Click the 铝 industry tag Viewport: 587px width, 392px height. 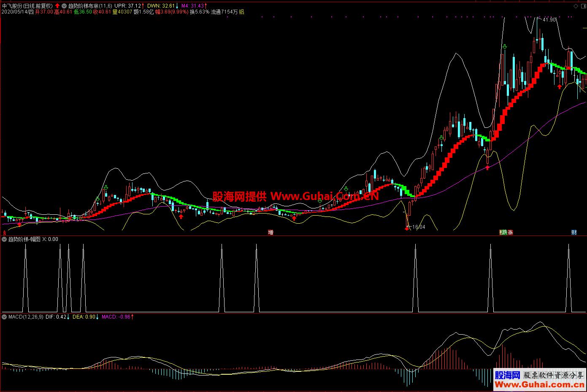tap(241, 12)
